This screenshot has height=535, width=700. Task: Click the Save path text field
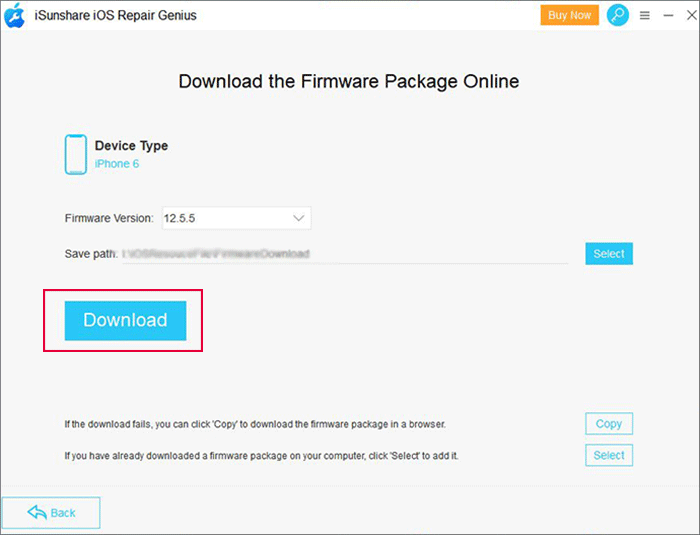(345, 254)
